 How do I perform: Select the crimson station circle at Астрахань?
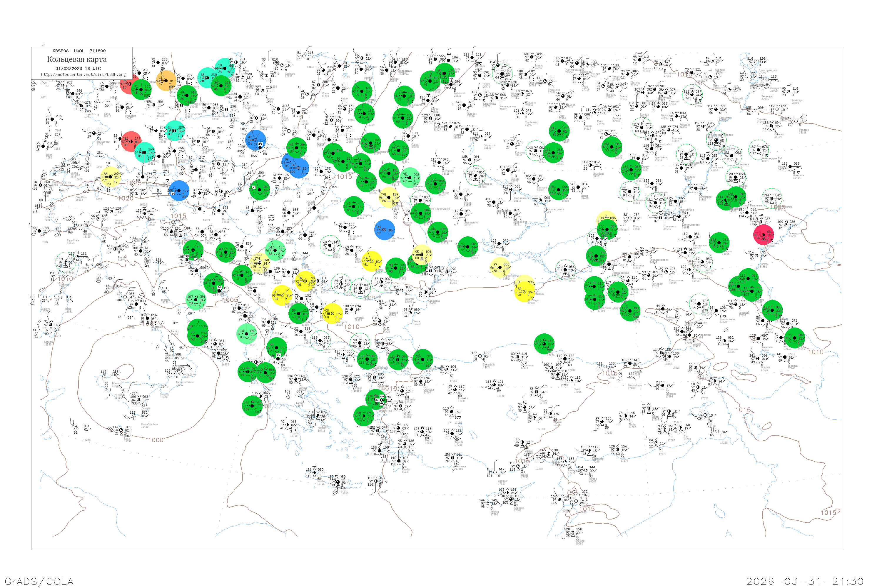[x=763, y=235]
